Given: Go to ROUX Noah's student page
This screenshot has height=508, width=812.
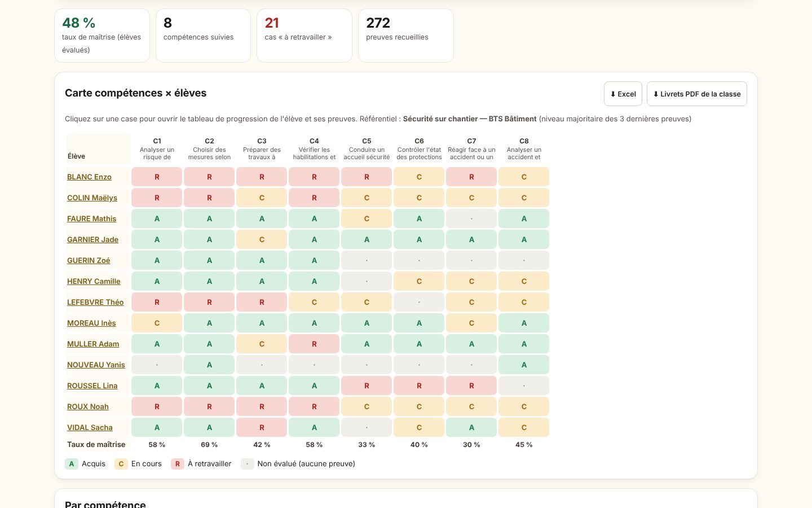Looking at the screenshot, I should pyautogui.click(x=88, y=406).
